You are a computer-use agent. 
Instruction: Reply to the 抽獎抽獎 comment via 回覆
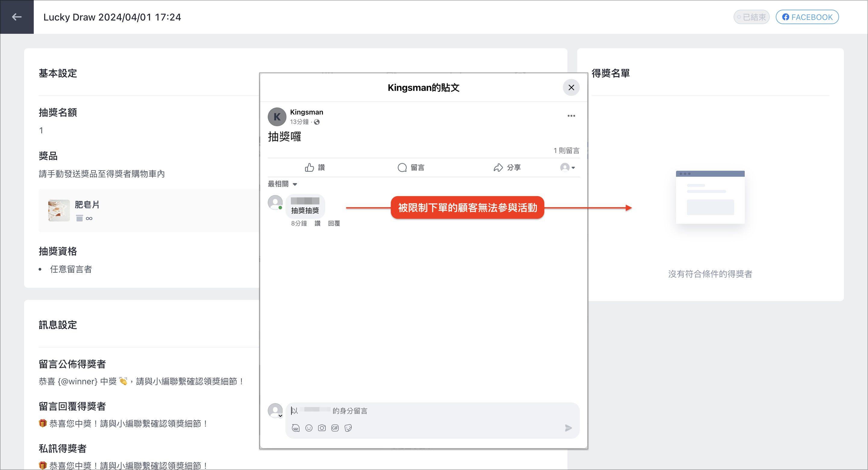(x=334, y=223)
